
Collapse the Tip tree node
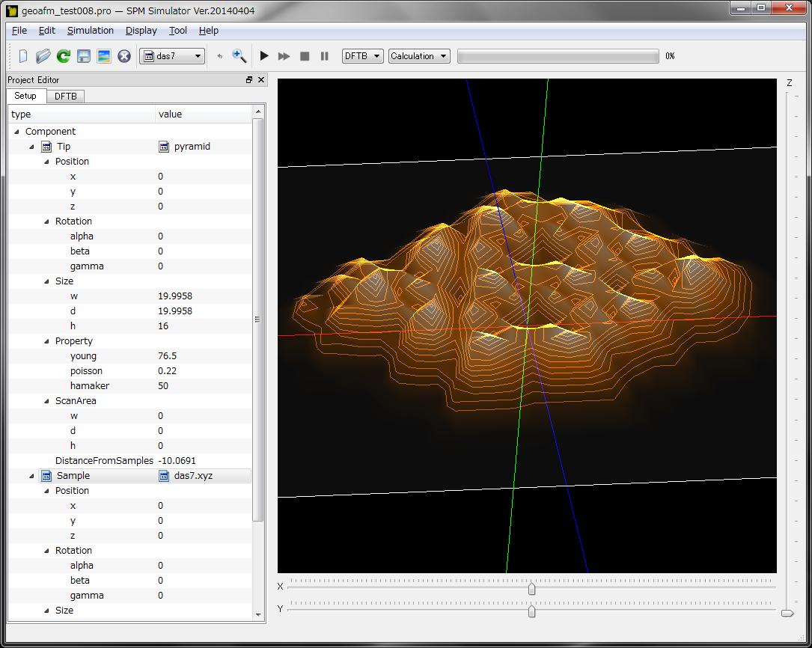(x=31, y=147)
